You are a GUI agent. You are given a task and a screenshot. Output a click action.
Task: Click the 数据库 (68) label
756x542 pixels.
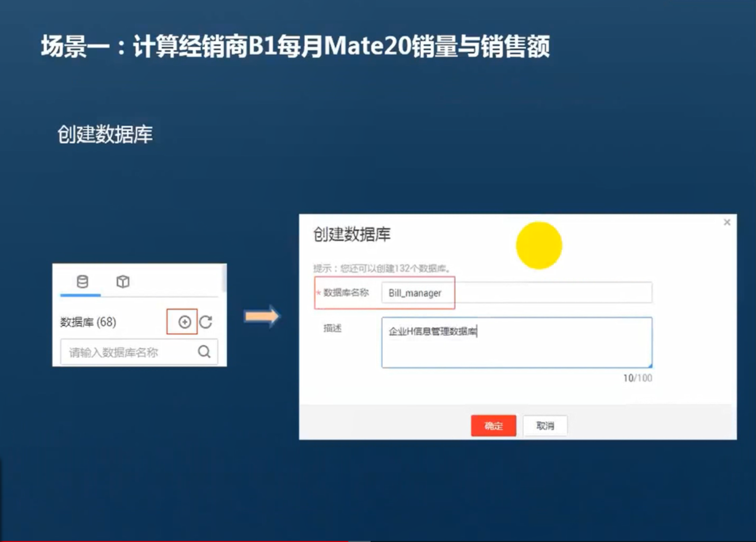(88, 322)
